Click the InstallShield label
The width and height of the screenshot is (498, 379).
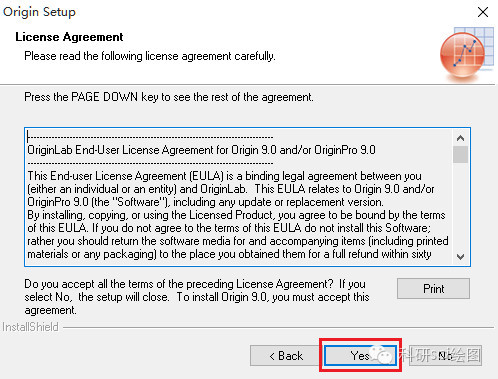pos(30,327)
